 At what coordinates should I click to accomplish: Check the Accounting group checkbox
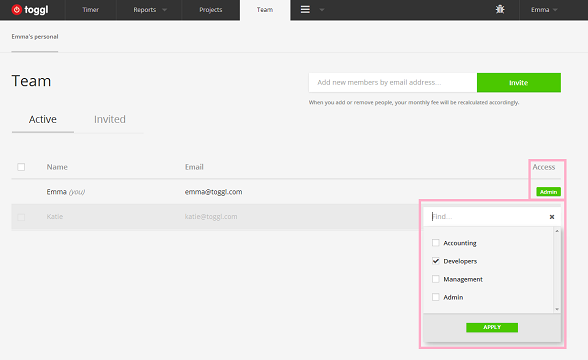pyautogui.click(x=435, y=243)
